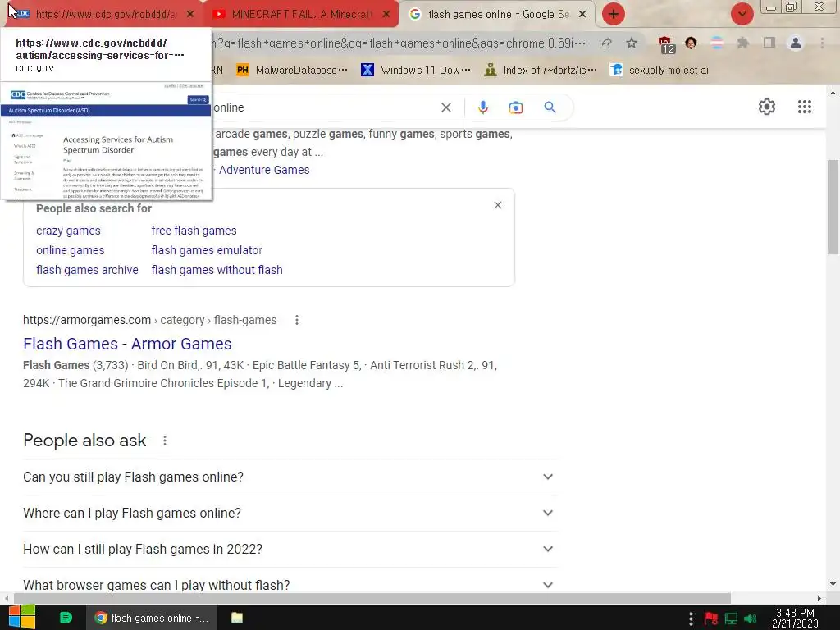Open the Chrome three-dot menu
Image resolution: width=840 pixels, height=630 pixels.
[x=822, y=43]
